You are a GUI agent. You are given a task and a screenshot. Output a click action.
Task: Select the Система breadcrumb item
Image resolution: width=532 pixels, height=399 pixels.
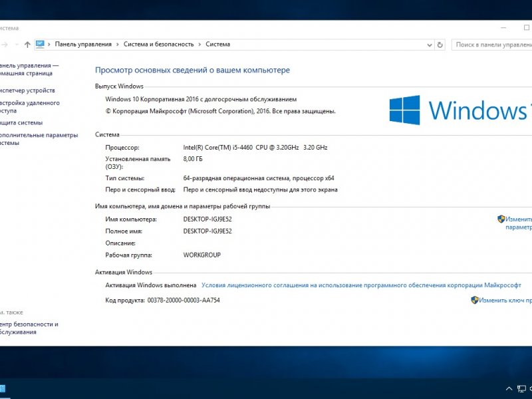218,44
